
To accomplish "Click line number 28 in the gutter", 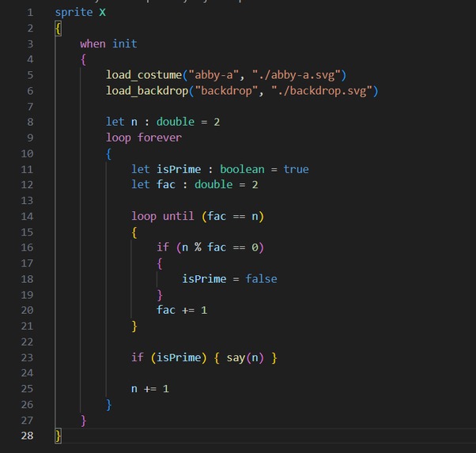I will click(27, 436).
